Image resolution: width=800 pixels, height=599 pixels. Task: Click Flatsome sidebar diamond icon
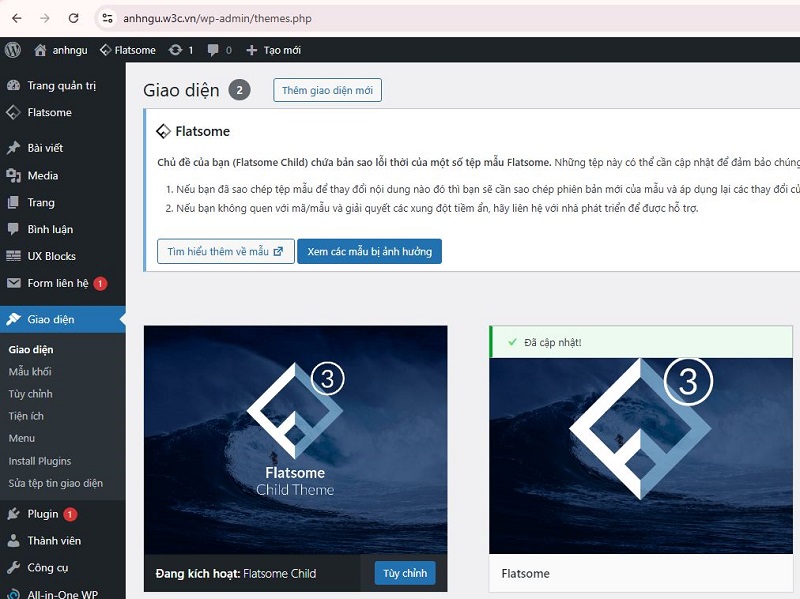(x=13, y=112)
